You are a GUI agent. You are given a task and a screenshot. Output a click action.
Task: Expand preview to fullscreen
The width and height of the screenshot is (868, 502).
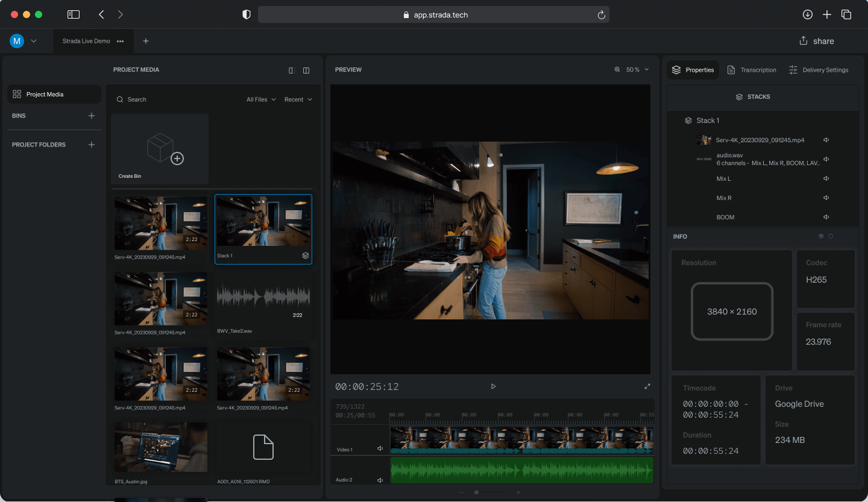[x=647, y=386]
